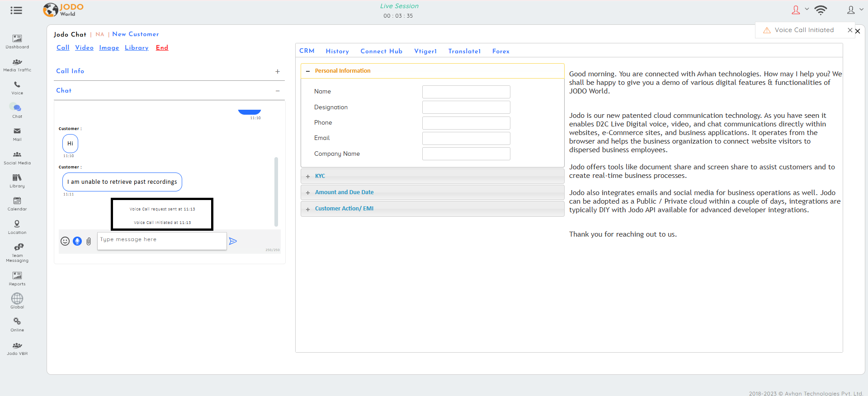The width and height of the screenshot is (868, 396).
Task: Open the gray user profile dropdown
Action: pos(855,10)
